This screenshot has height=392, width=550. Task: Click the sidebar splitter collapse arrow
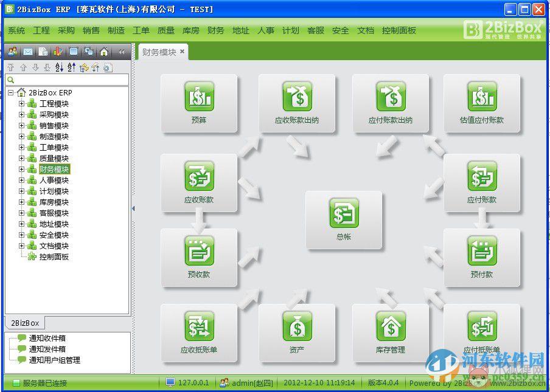133,208
